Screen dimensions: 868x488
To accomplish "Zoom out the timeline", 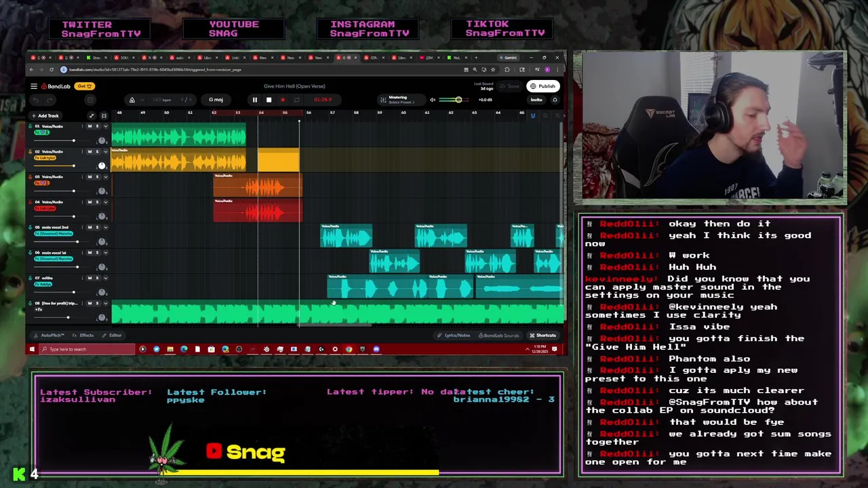I will pyautogui.click(x=545, y=116).
